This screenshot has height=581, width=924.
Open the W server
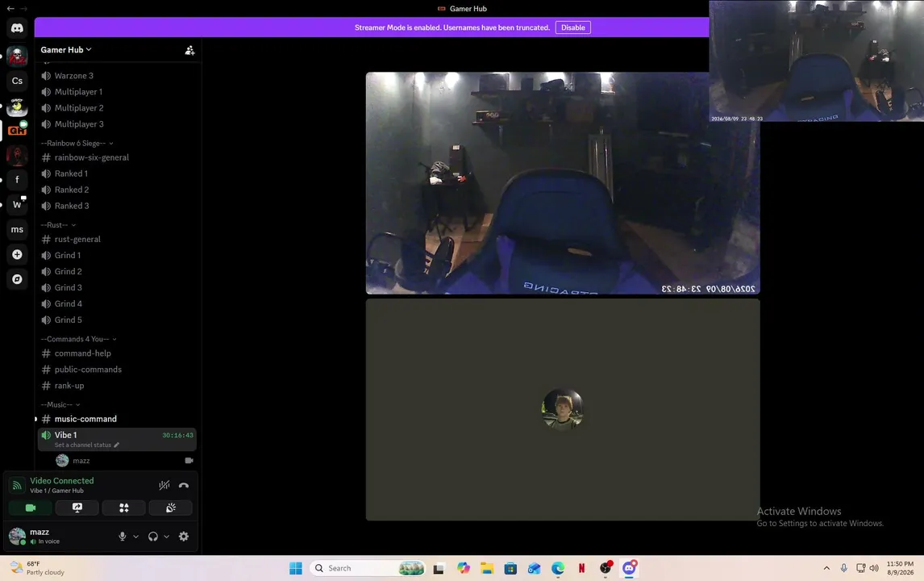(x=17, y=205)
